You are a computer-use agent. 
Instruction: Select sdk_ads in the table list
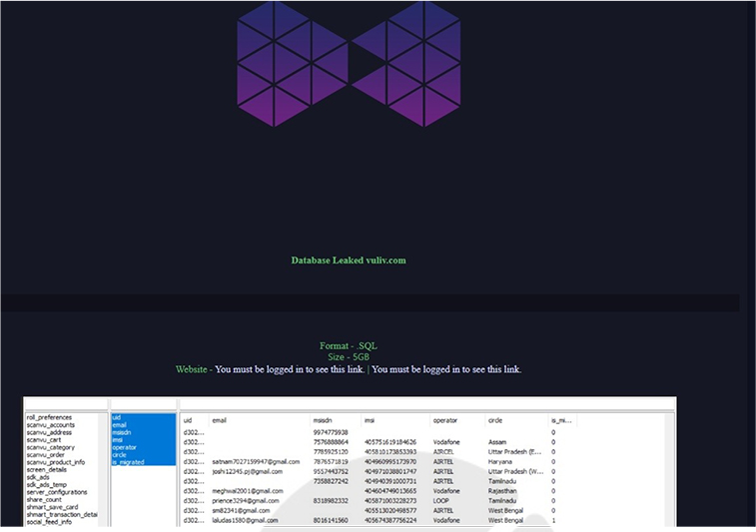(x=38, y=477)
